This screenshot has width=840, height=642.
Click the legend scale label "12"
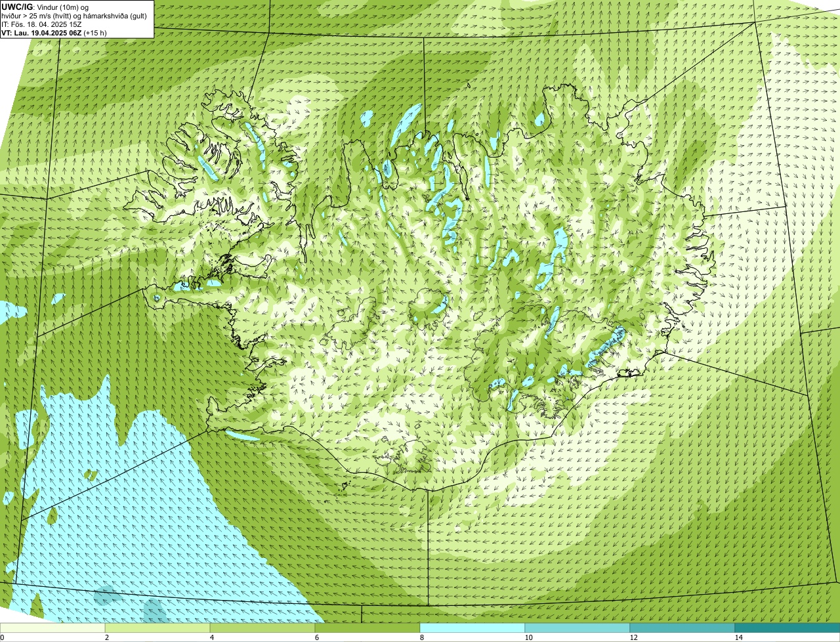(633, 637)
